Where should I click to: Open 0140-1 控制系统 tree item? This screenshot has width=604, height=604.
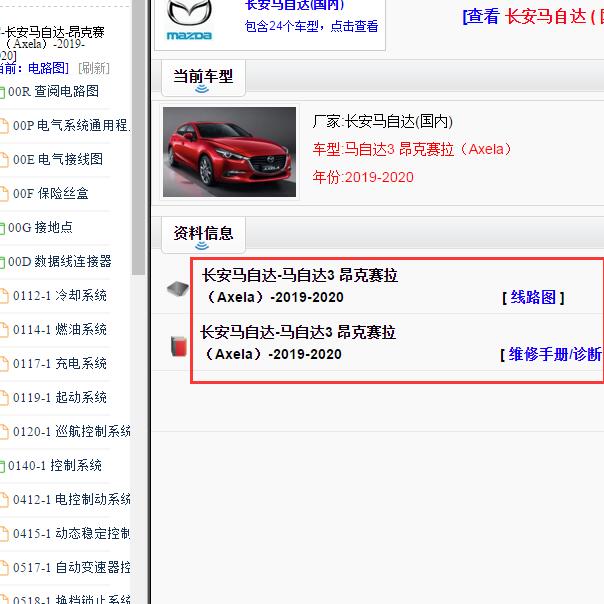55,465
